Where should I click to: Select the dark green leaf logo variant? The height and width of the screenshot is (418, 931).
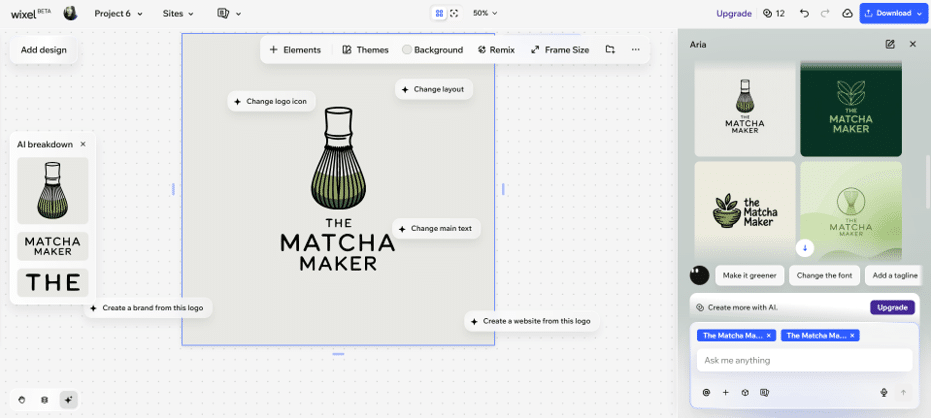point(851,108)
